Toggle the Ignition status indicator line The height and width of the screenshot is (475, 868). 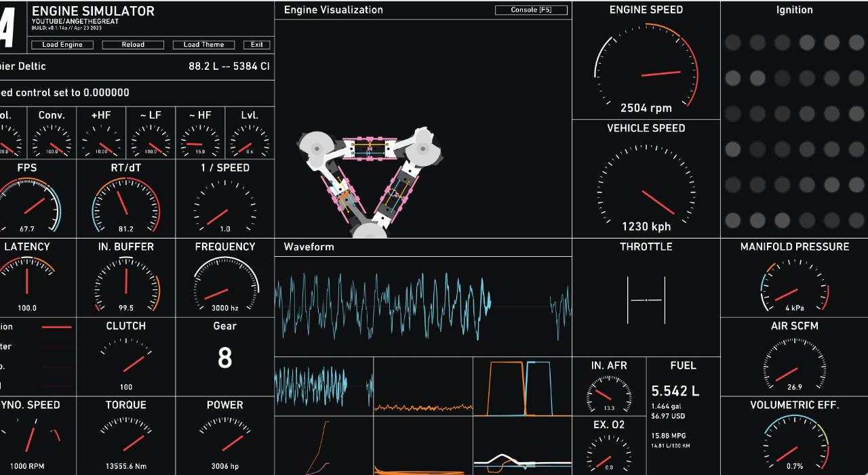tap(56, 327)
